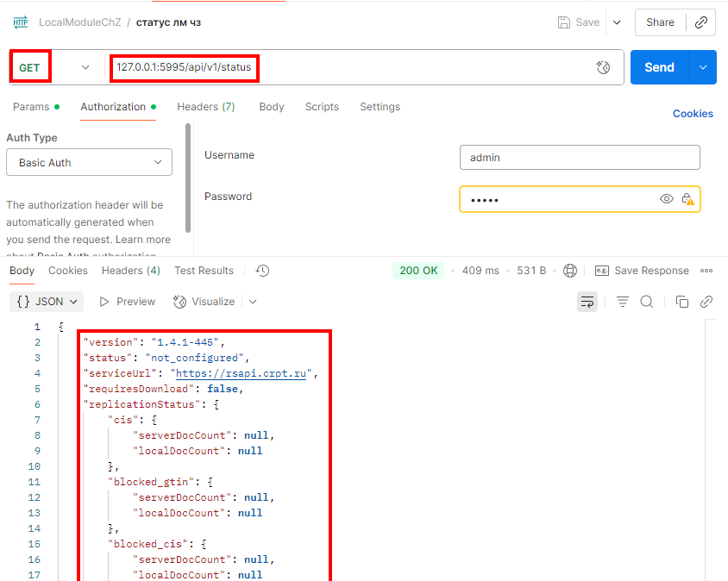This screenshot has height=581, width=728.
Task: Open response history clock icon
Action: [263, 271]
